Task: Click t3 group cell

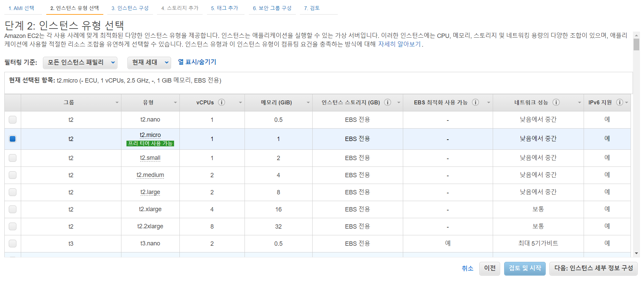Action: pos(71,243)
